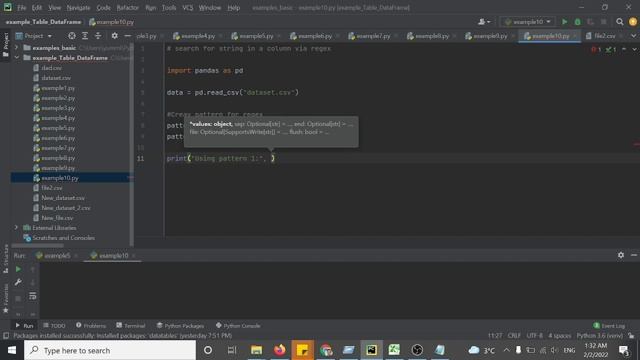Image resolution: width=640 pixels, height=360 pixels.
Task: Expand the inspections widget arrow in editor
Action: 634,49
